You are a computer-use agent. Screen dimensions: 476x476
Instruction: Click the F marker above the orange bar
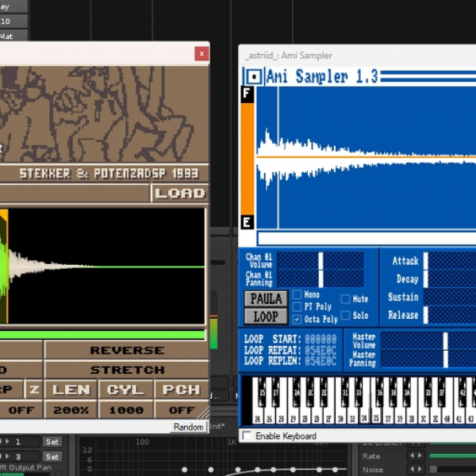pos(248,94)
